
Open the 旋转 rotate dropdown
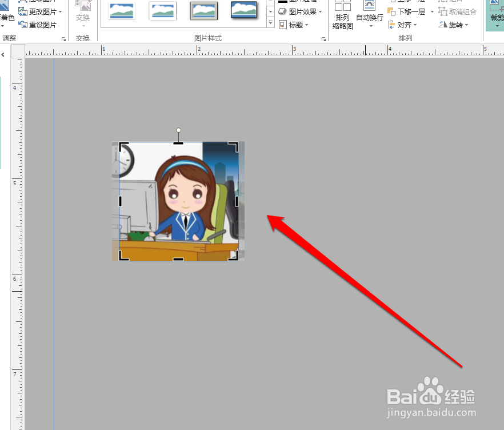click(453, 25)
